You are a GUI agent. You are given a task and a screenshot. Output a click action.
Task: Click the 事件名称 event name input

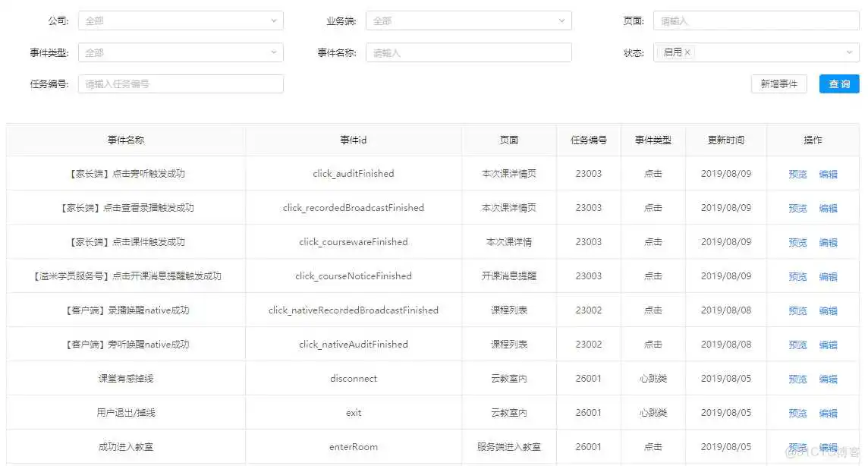(468, 52)
